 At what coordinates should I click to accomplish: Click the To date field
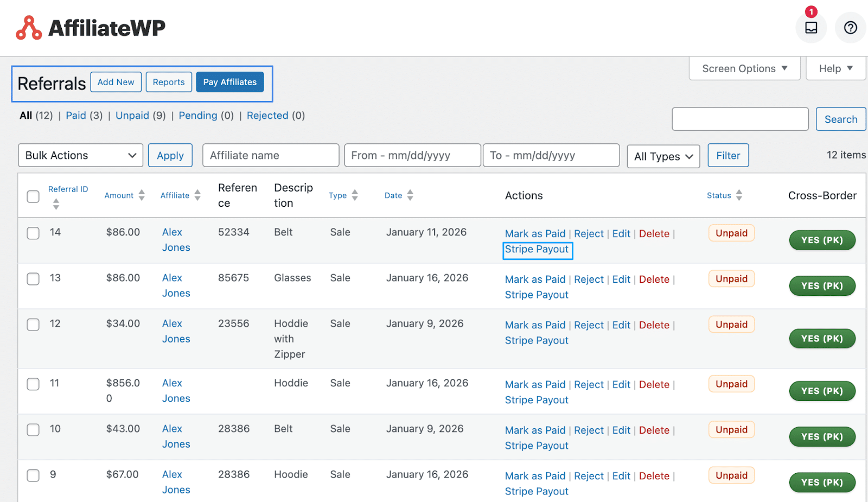551,155
